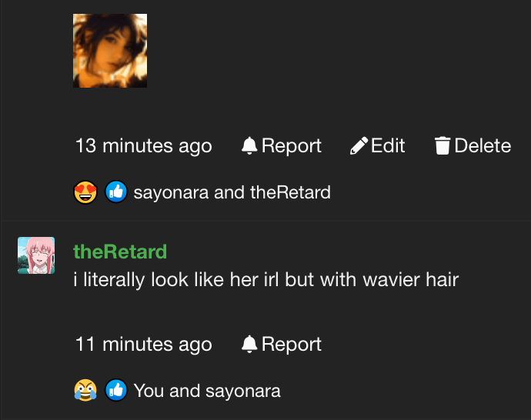Show reactors list You and sayonara
Viewport: 531px width, 420px height.
click(x=207, y=391)
